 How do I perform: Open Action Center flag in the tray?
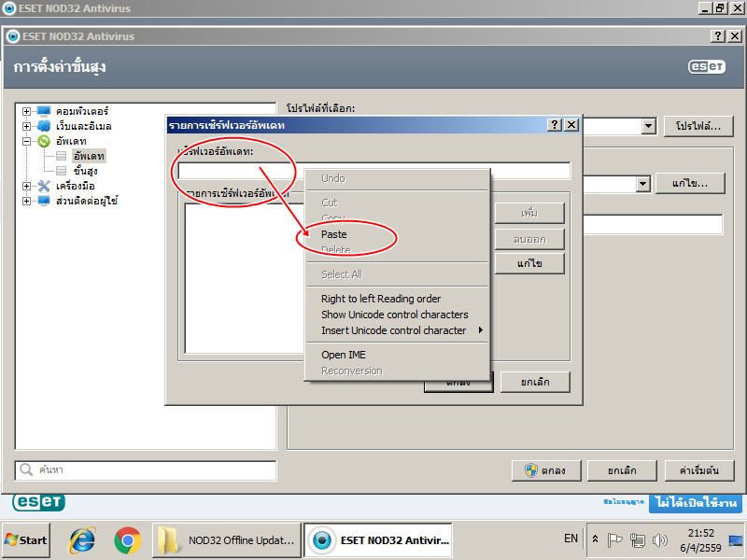pos(615,540)
